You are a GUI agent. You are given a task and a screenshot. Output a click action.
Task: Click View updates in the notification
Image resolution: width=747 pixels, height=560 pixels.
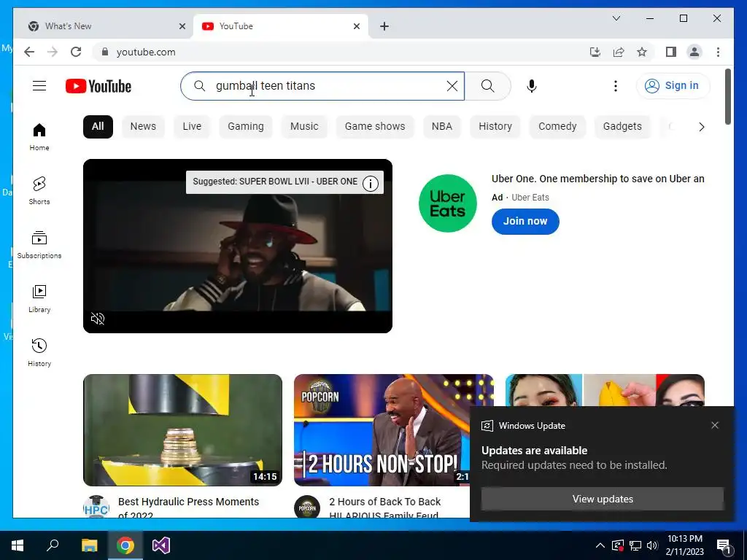pos(603,499)
